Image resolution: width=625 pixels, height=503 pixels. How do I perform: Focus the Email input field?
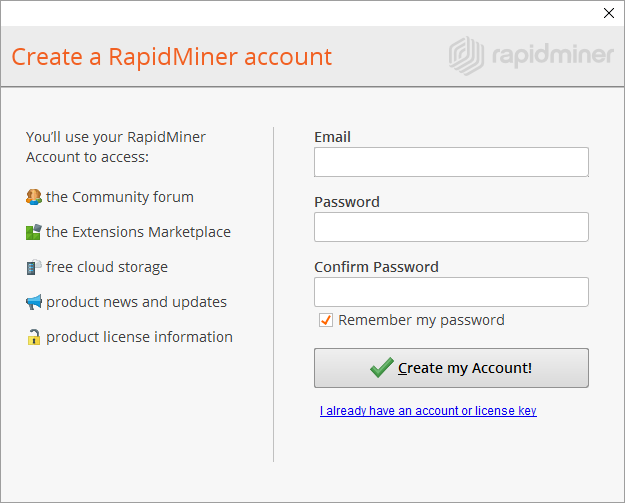(451, 162)
